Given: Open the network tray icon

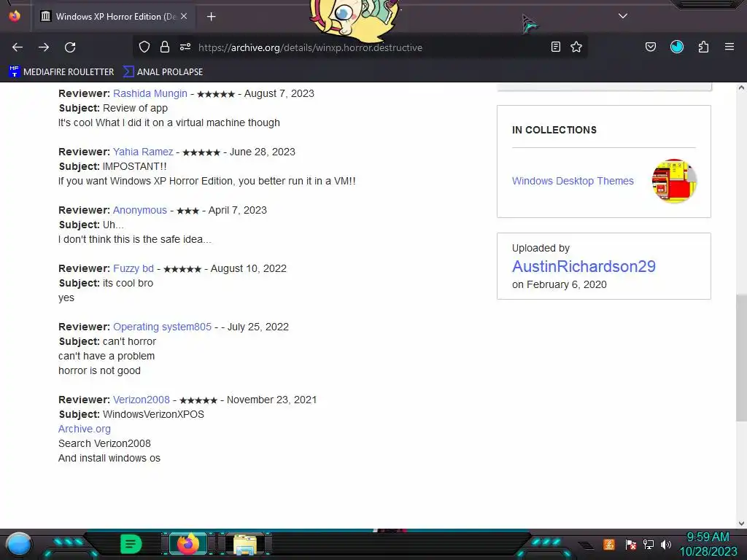Looking at the screenshot, I should pyautogui.click(x=649, y=544).
